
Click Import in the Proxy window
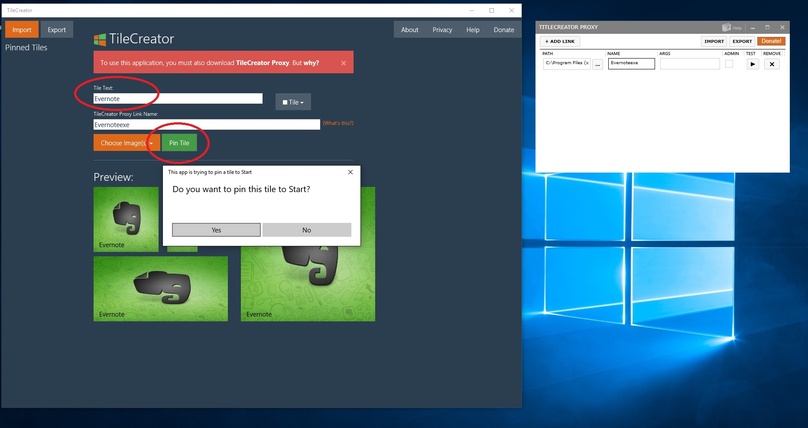click(714, 41)
